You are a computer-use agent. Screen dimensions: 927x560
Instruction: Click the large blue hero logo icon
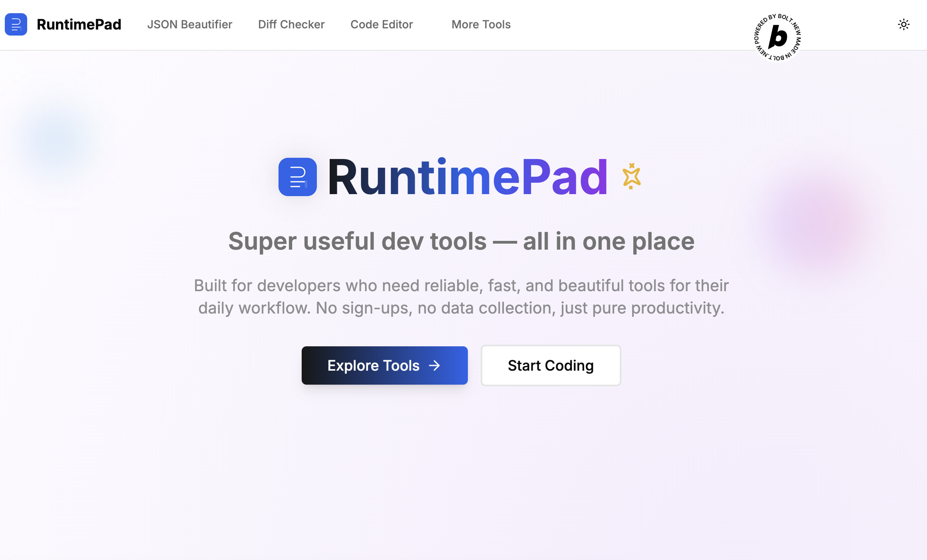point(298,177)
